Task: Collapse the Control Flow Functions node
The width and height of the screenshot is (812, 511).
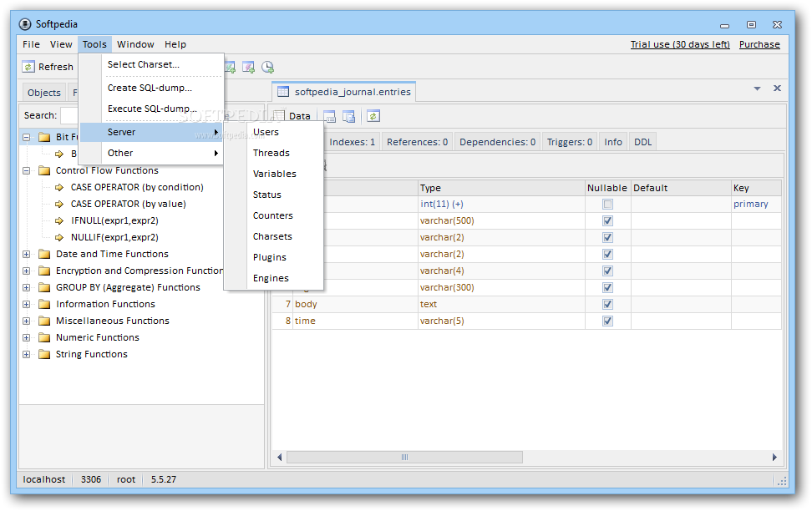Action: (x=26, y=170)
